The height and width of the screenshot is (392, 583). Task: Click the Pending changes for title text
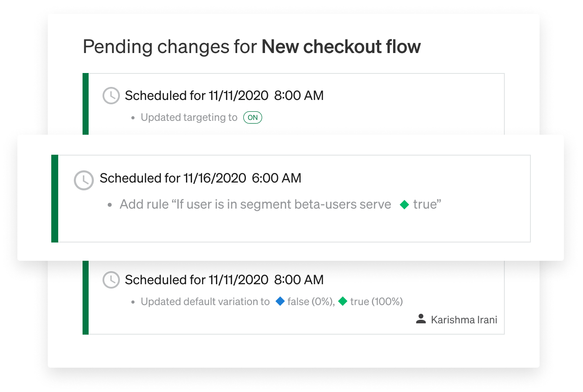click(170, 47)
